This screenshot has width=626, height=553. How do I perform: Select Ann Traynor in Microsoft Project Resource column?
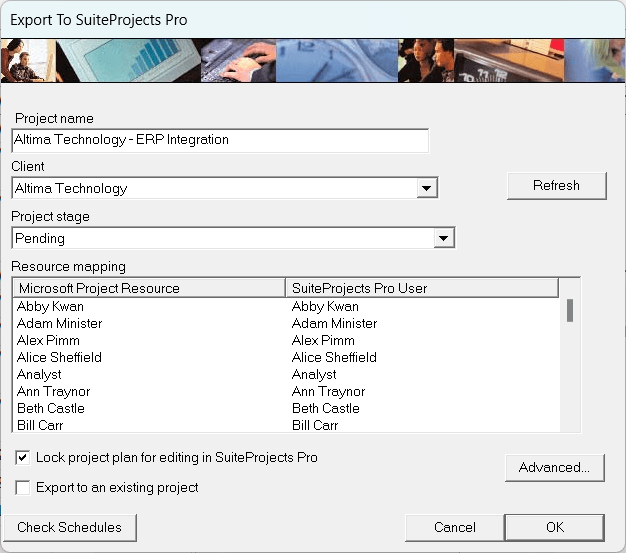click(x=53, y=392)
